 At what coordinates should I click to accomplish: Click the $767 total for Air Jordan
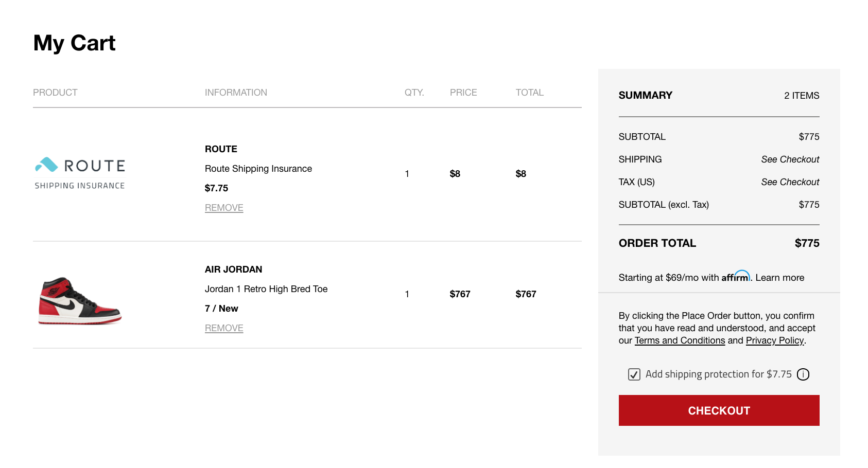pos(526,294)
